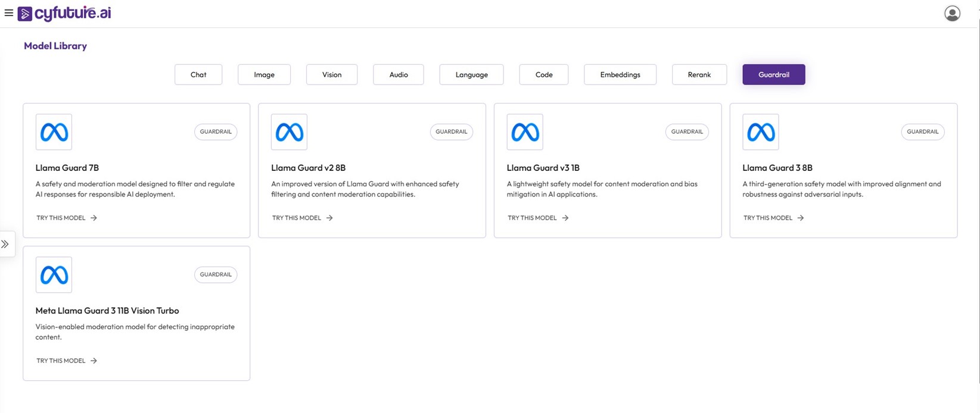Select the Code category tab
This screenshot has width=980, height=413.
pyautogui.click(x=543, y=74)
